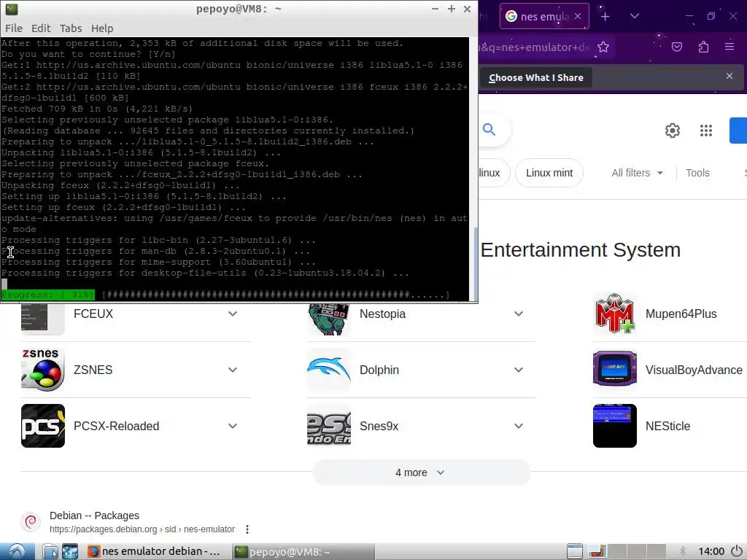Open the 'Debian -- Packages' search result

pos(94,516)
